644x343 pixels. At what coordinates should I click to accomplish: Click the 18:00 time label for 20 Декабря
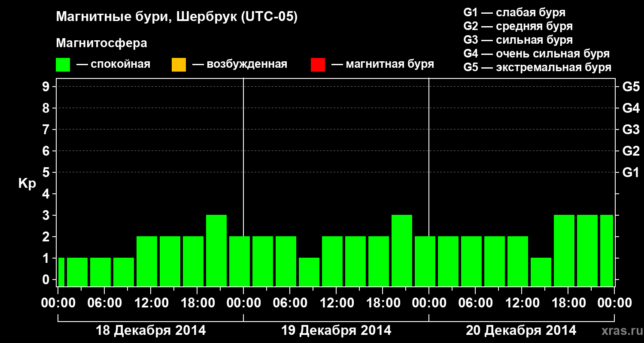[x=568, y=303]
